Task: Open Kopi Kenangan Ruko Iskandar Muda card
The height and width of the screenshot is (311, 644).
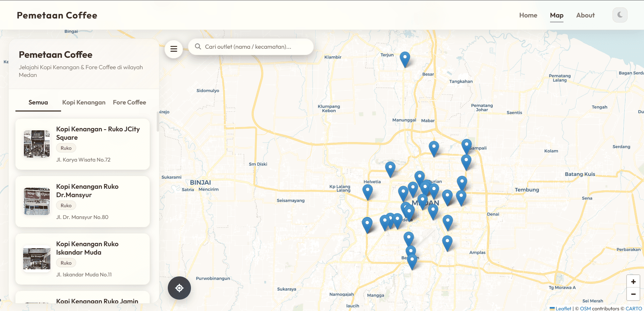Action: tap(83, 259)
